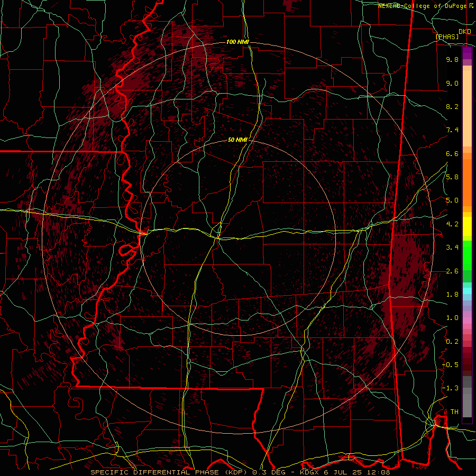Viewport: 476px width, 476px height.
Task: Click the 9.0 value on color scale
Action: [x=452, y=83]
